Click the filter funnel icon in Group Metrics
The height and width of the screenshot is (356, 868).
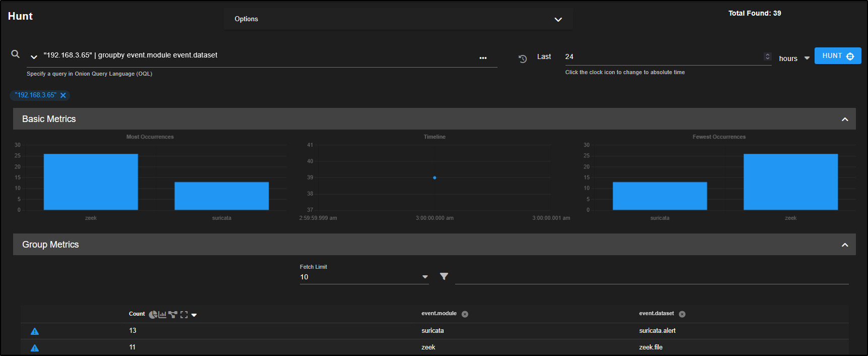click(x=444, y=276)
